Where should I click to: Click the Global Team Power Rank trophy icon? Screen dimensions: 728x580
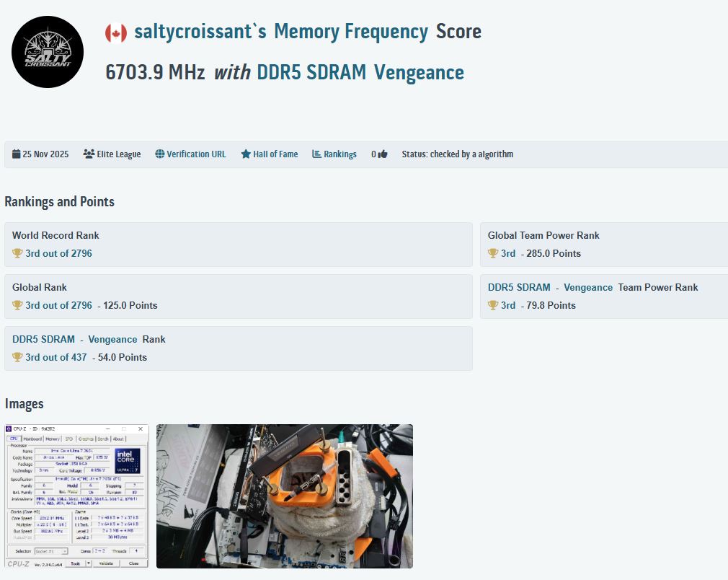point(493,253)
